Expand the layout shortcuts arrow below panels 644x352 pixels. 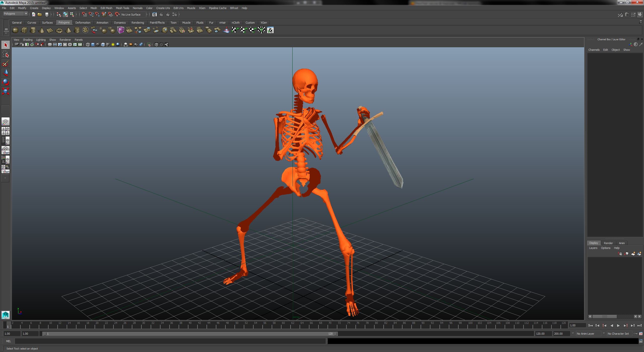point(6,178)
